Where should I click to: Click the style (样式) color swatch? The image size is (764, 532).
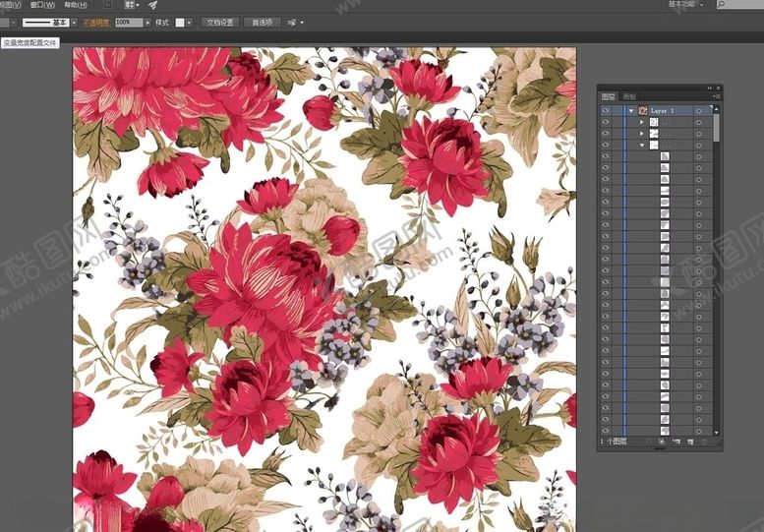click(x=181, y=22)
